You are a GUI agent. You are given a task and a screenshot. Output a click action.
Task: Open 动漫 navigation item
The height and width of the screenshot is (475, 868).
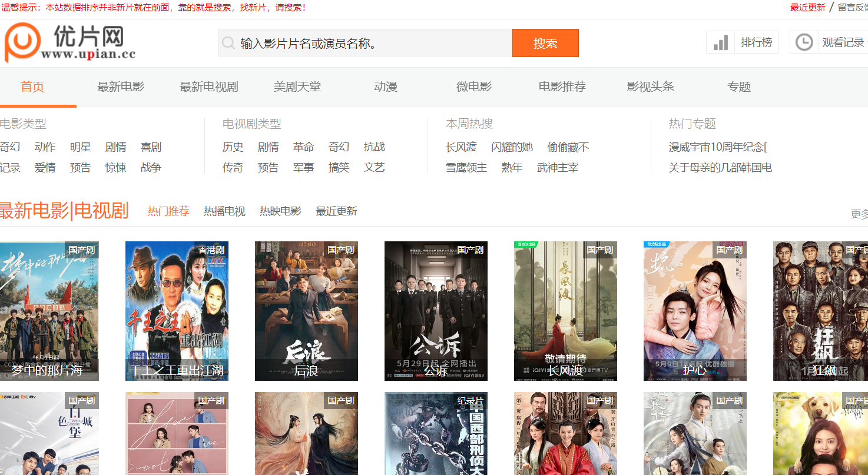(386, 87)
